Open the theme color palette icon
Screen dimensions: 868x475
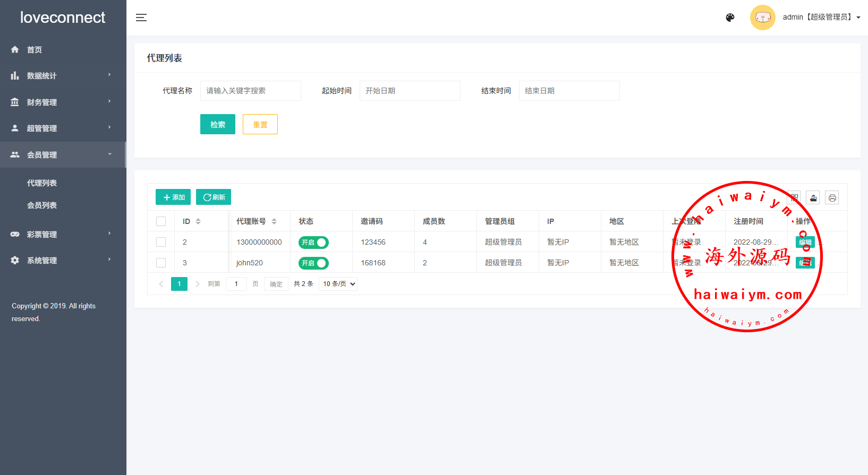(730, 18)
